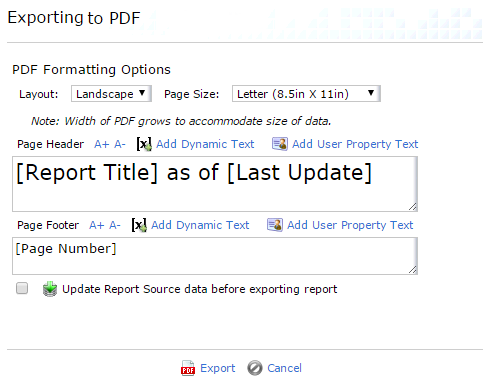The image size is (488, 387).
Task: Open the Layout dropdown showing Landscape
Action: coord(111,94)
